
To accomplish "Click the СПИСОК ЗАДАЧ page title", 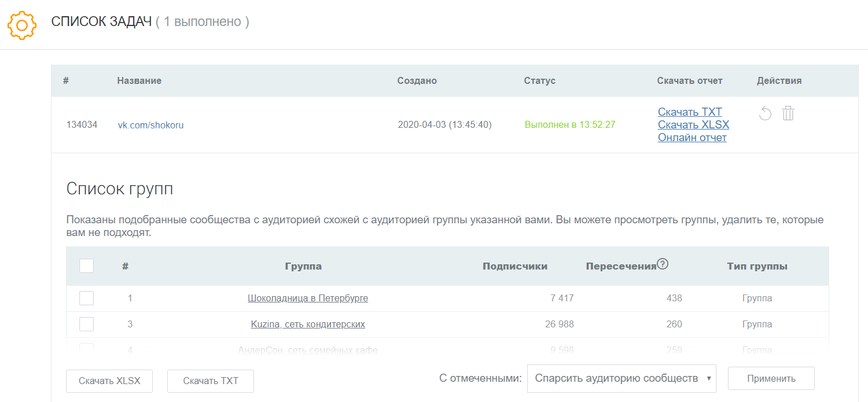I will 101,22.
